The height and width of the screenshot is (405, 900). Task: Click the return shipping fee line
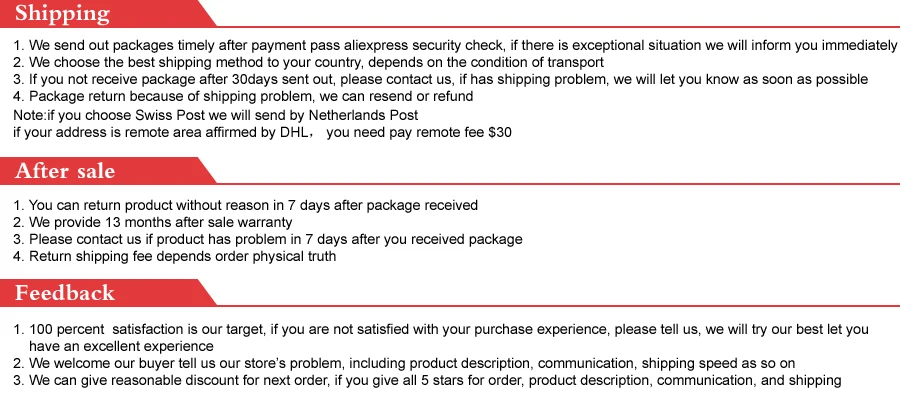[x=174, y=256]
